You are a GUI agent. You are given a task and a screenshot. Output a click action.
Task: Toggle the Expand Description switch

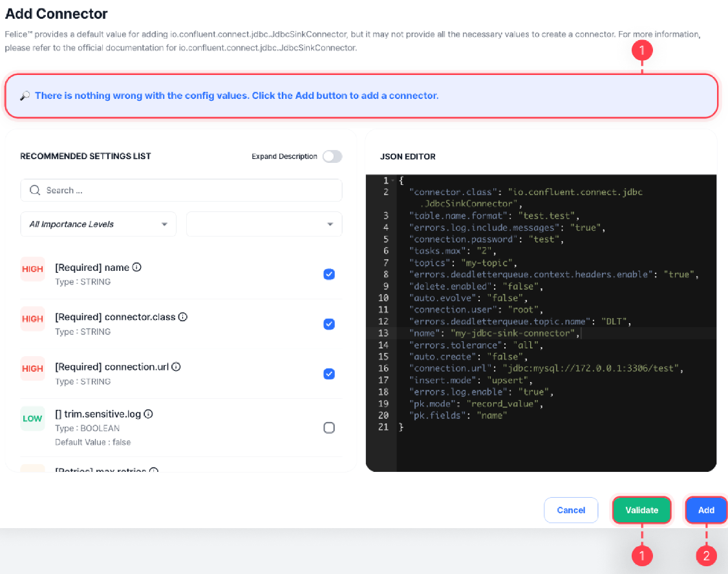click(332, 156)
